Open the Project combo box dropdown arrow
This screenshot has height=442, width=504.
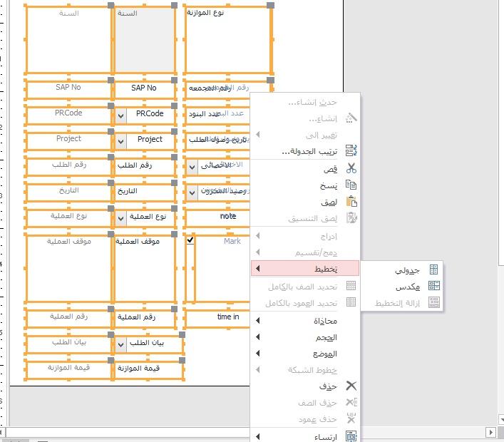121,141
